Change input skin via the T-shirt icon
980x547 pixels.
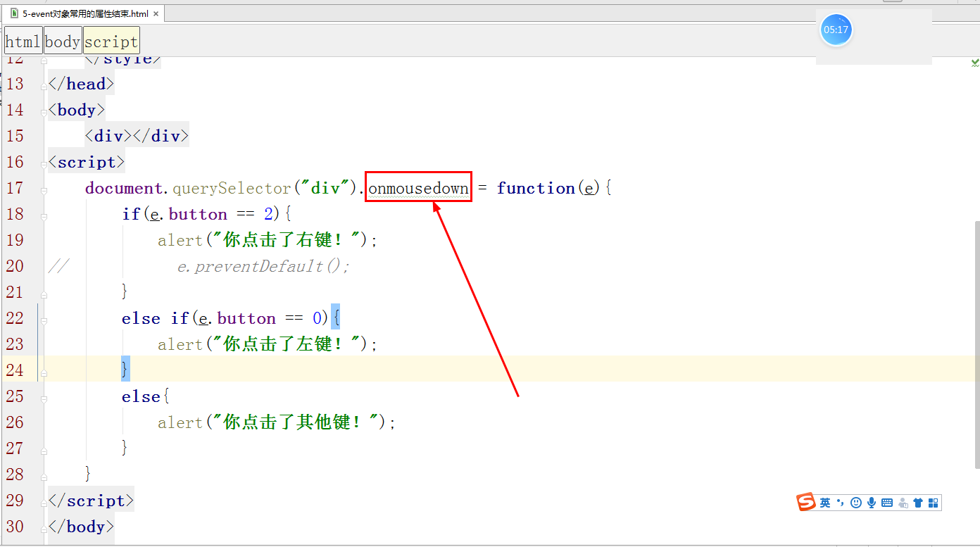pyautogui.click(x=918, y=502)
